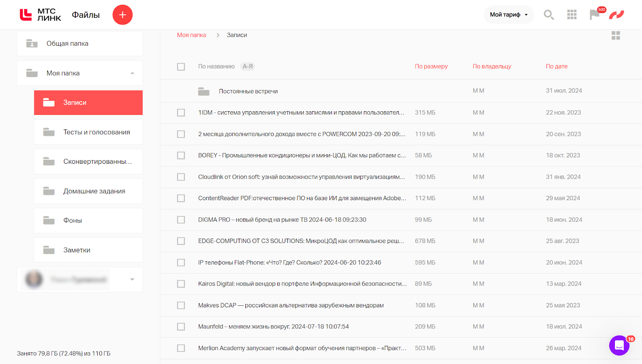Check the 1IDM recording checkbox
Viewport: 642px width, 364px height.
coord(181,113)
